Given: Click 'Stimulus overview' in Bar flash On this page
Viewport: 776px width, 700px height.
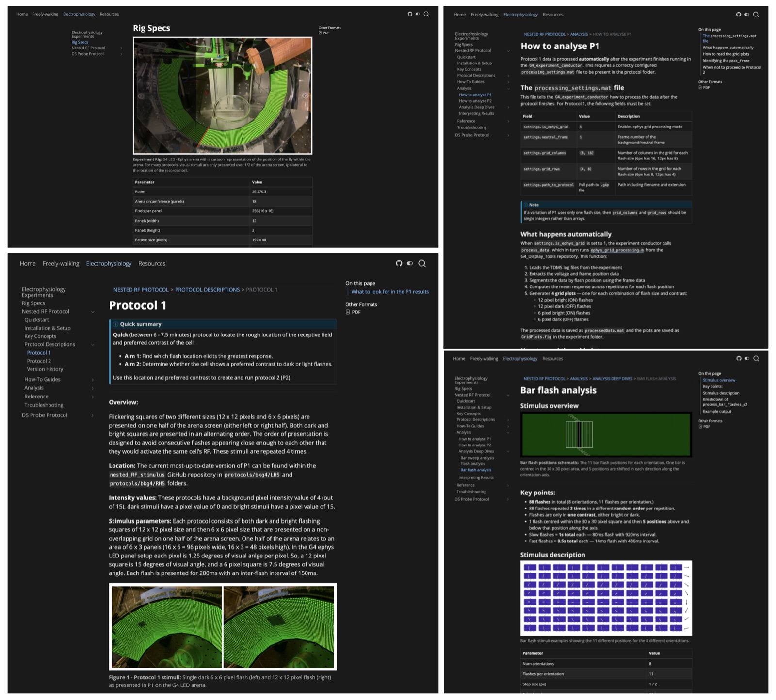Looking at the screenshot, I should click(719, 380).
